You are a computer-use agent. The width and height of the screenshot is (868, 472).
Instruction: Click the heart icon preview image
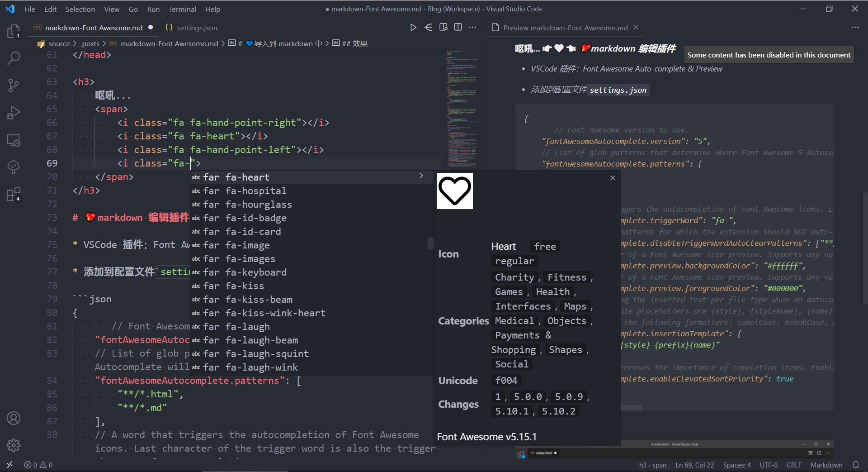(x=455, y=191)
